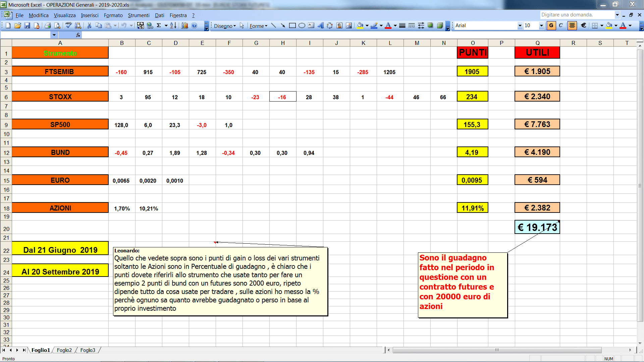Apply drawing toolbar fill color yellow bucket
Image resolution: width=644 pixels, height=362 pixels.
point(360,25)
